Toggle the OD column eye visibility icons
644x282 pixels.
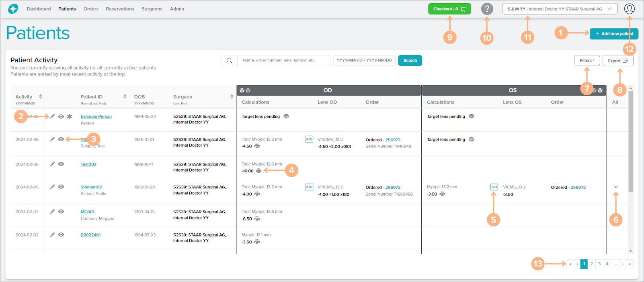click(245, 91)
